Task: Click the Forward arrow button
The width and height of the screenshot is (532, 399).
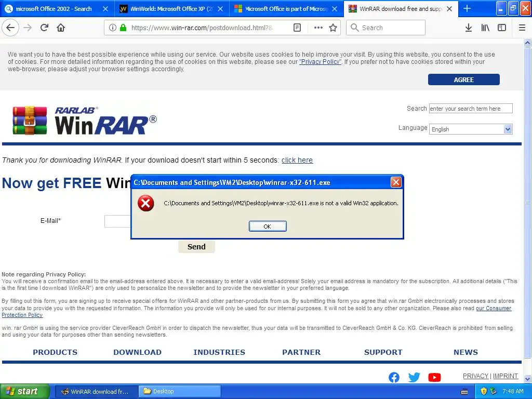Action: [28, 28]
